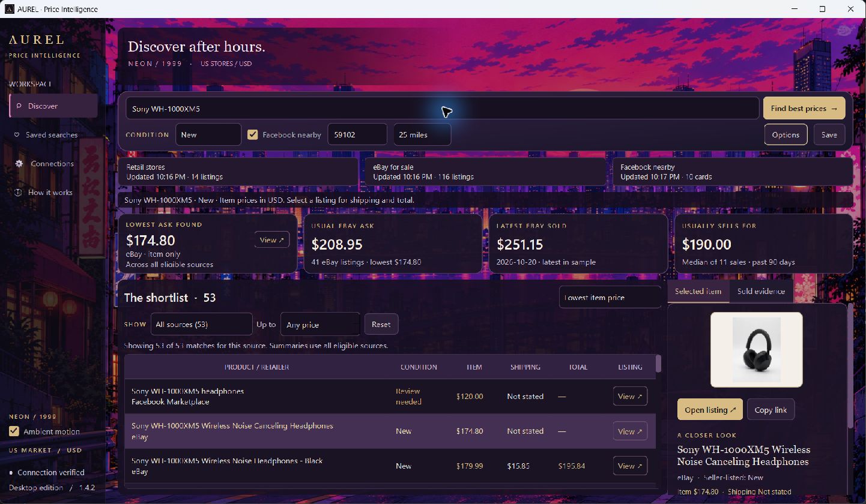
Task: Click the 'The shortlist · 53' heading
Action: pos(170,298)
